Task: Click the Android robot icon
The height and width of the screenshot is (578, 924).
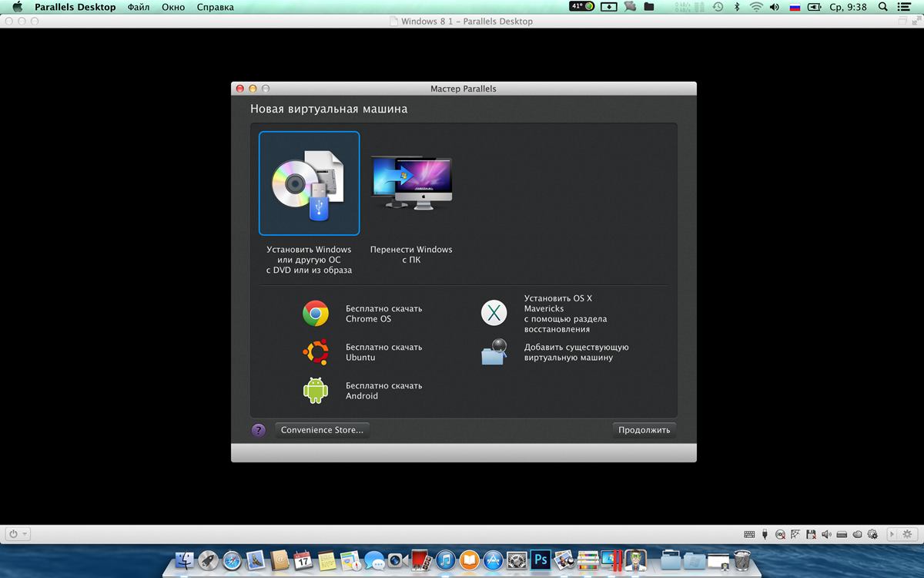Action: click(x=316, y=391)
